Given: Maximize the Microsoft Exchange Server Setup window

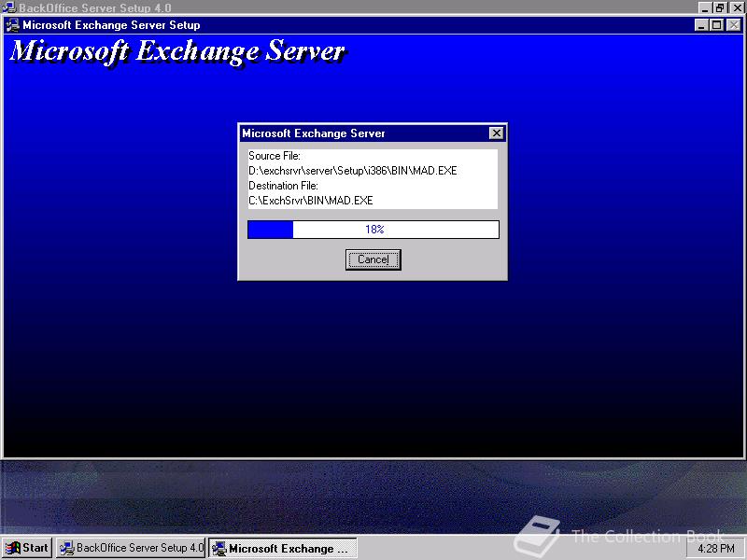Looking at the screenshot, I should pos(716,25).
